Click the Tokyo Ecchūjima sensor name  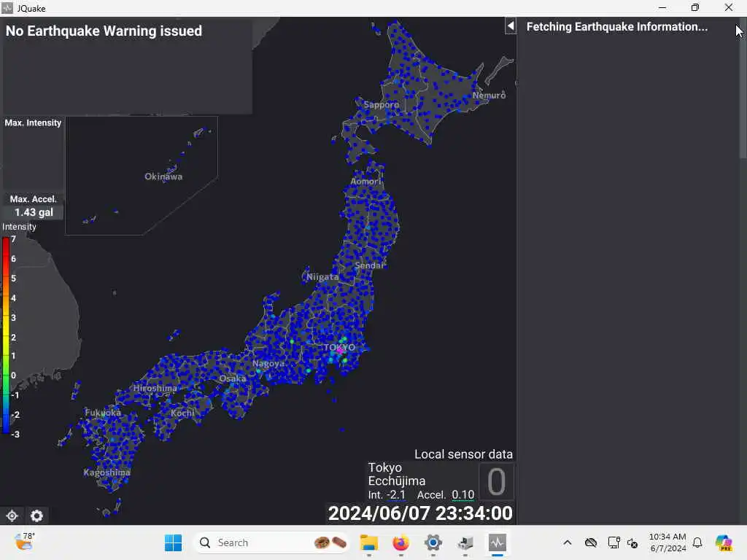[x=396, y=474]
